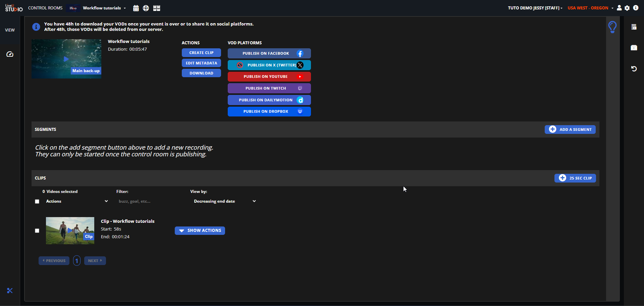Check the Clip - Workflow tutorials checkbox
The height and width of the screenshot is (306, 644).
click(37, 231)
